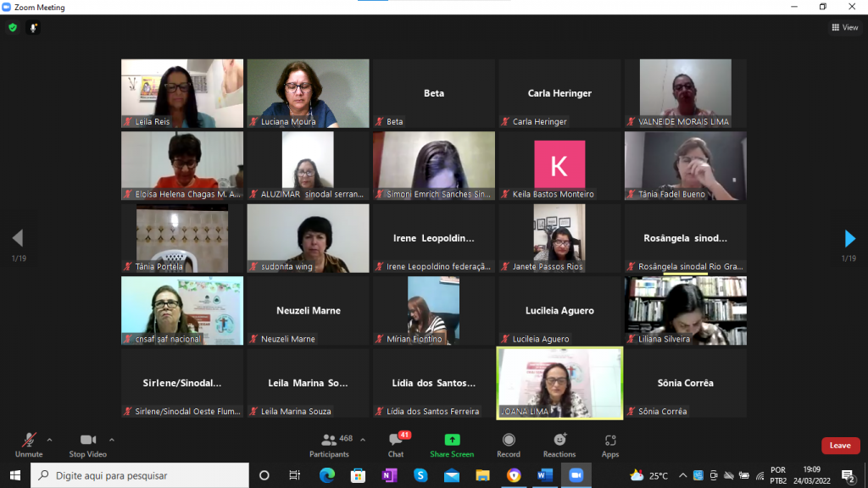Leave the meeting
The image size is (868, 488).
(x=840, y=446)
